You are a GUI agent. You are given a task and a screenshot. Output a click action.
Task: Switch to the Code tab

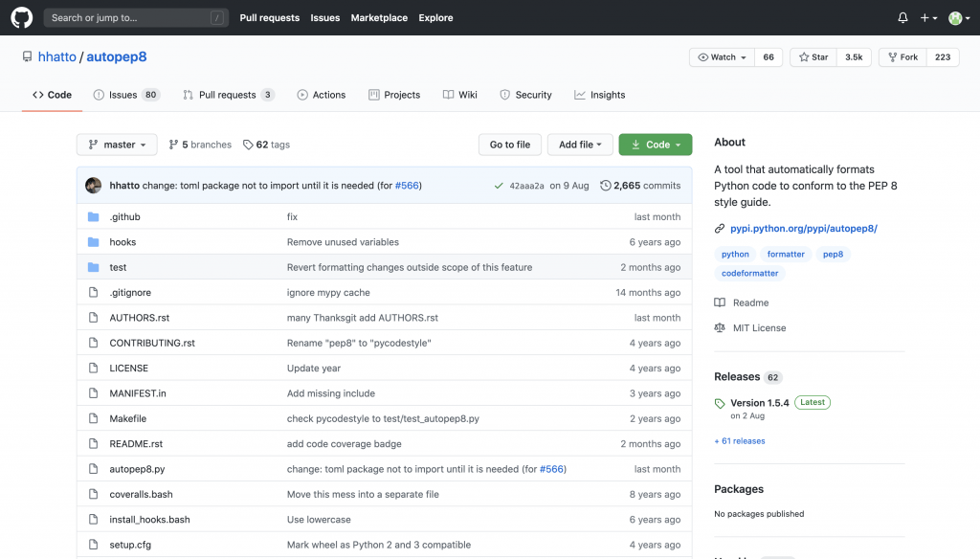point(52,95)
